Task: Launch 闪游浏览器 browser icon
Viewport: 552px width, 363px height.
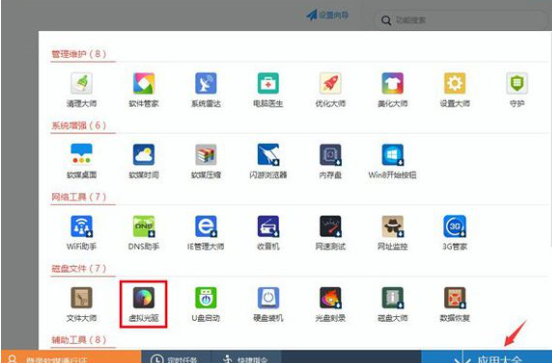Action: point(268,155)
